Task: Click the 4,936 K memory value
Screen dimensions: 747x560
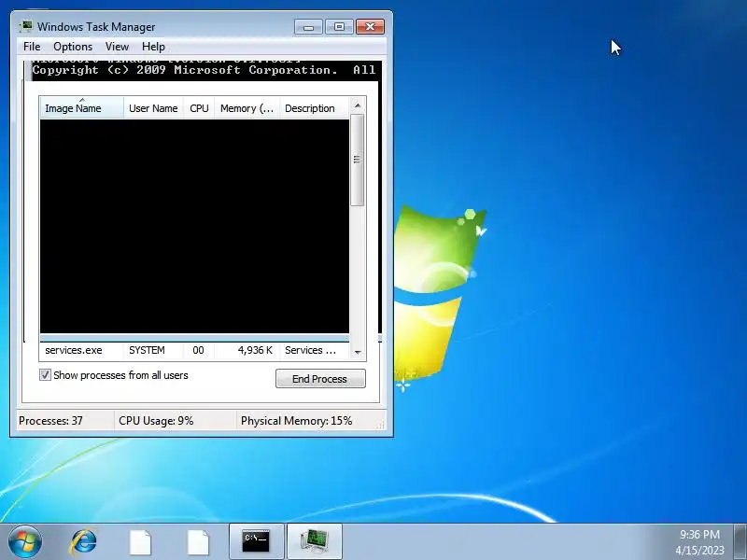Action: point(255,351)
